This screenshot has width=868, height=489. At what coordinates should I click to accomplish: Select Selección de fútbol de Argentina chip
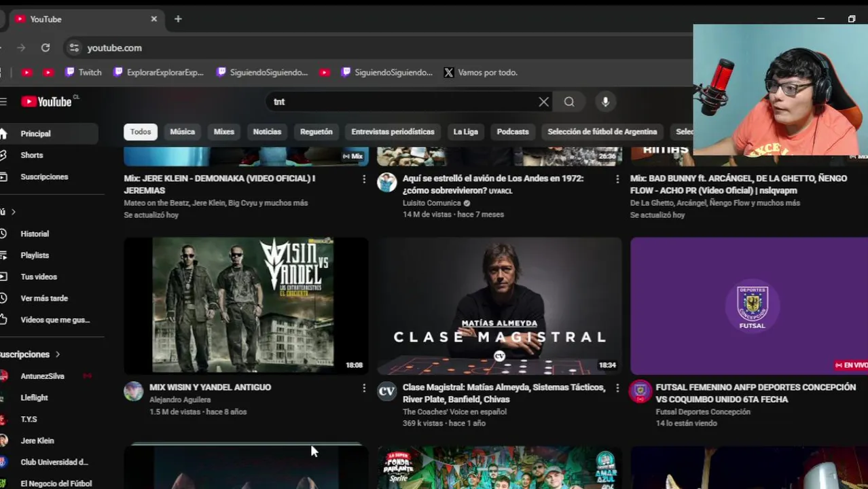602,132
